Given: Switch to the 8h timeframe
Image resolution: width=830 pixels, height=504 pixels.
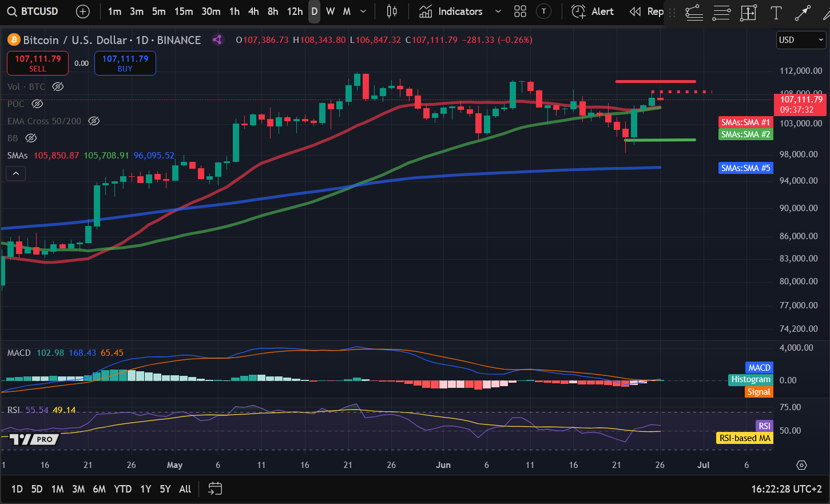Looking at the screenshot, I should coord(273,11).
